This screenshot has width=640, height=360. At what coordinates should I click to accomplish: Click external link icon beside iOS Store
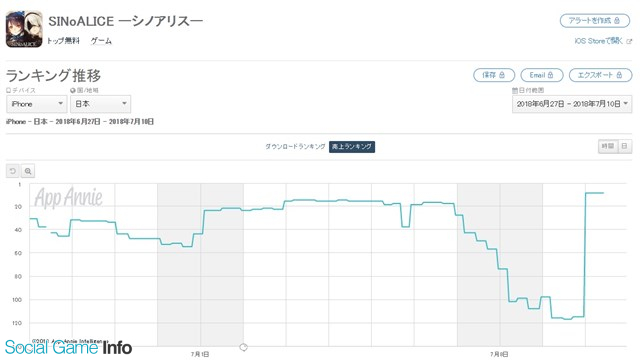[x=629, y=41]
